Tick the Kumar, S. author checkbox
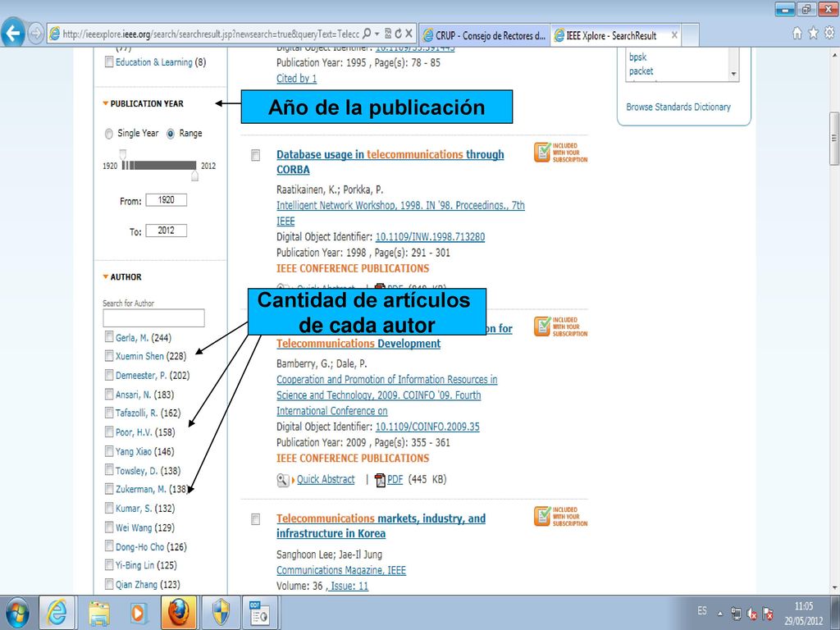 click(109, 508)
